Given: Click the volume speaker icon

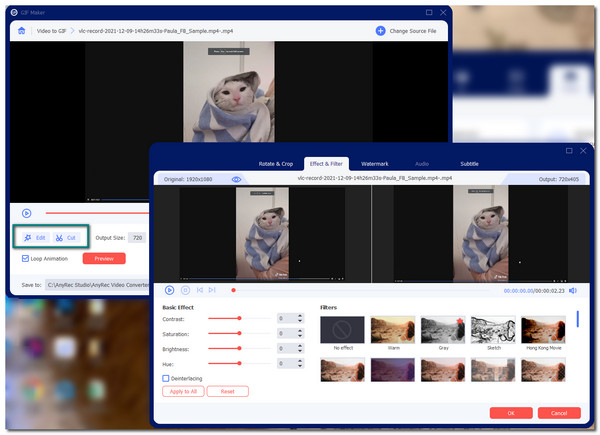Looking at the screenshot, I should (572, 290).
